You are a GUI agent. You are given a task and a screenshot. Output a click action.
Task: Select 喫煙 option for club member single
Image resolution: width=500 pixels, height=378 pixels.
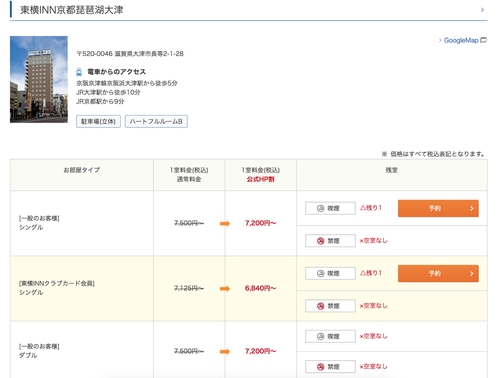[330, 273]
